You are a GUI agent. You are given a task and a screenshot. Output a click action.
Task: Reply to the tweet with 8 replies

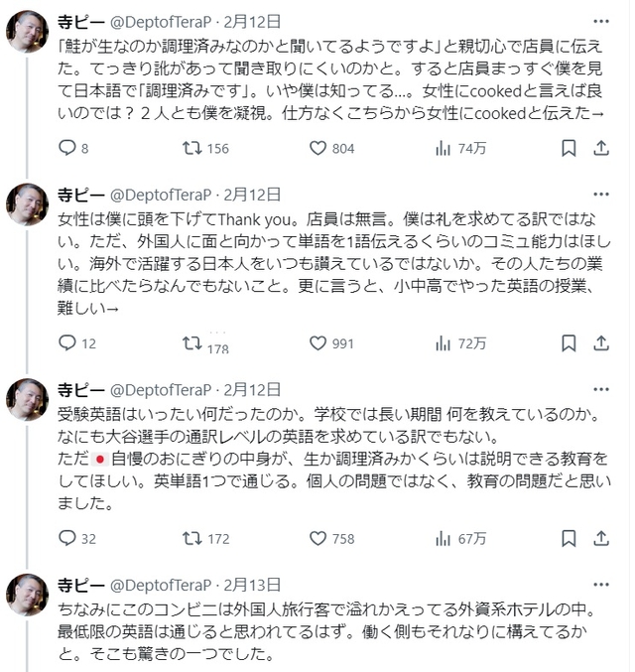tap(68, 149)
